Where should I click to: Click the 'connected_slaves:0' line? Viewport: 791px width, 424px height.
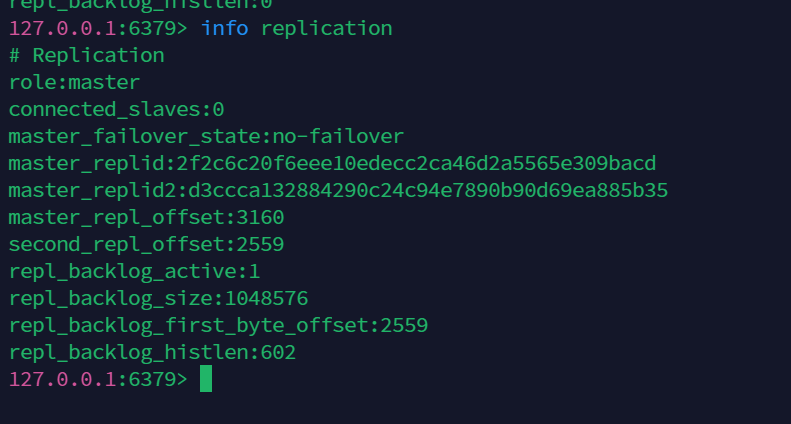pyautogui.click(x=116, y=109)
